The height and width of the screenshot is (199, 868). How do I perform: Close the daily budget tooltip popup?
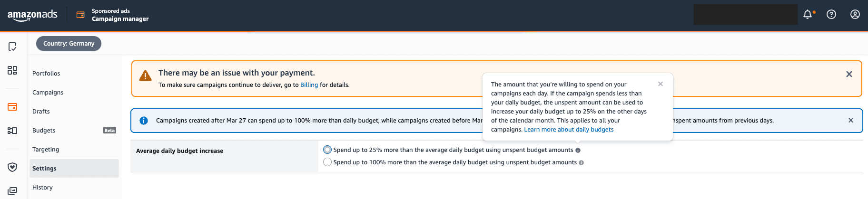[661, 84]
